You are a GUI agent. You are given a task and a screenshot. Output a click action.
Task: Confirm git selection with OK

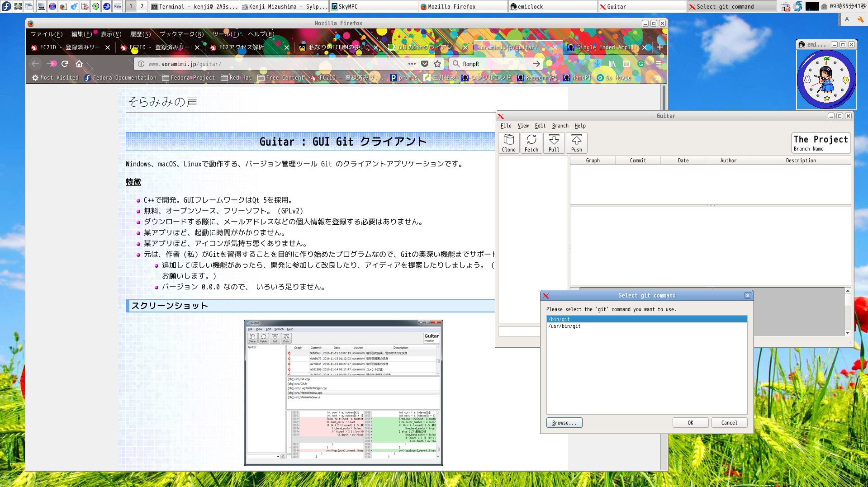[690, 422]
